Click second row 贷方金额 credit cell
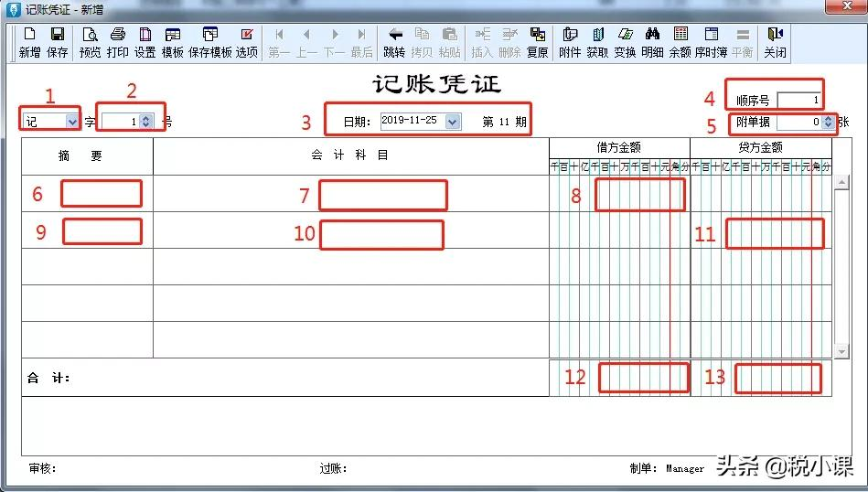 [761, 230]
